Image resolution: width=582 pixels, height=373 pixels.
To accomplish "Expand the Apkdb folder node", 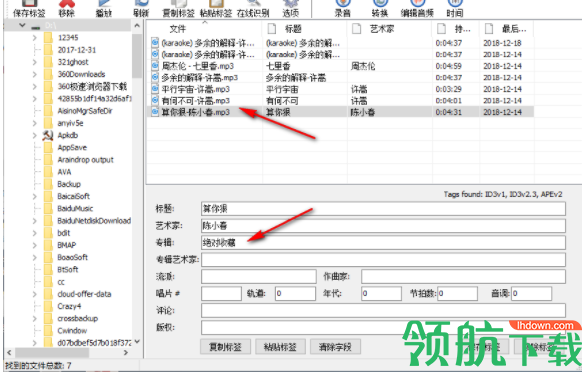I will coord(35,135).
